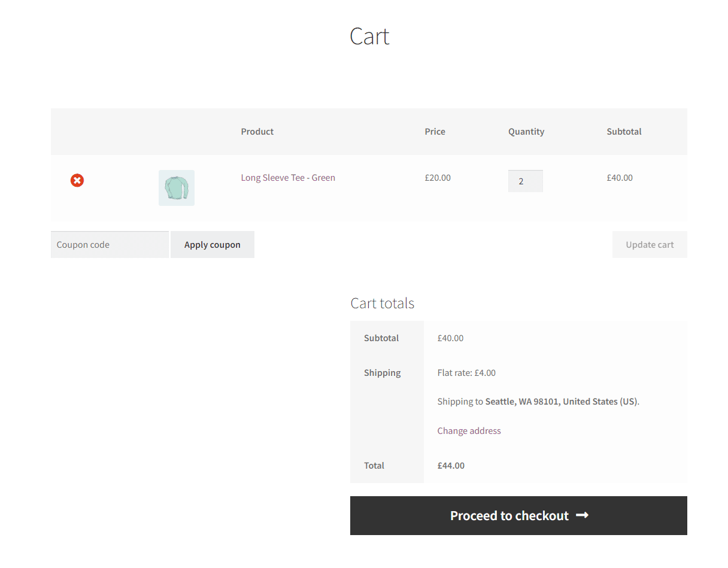This screenshot has height=568, width=728.
Task: Click the Update cart button
Action: pyautogui.click(x=650, y=245)
